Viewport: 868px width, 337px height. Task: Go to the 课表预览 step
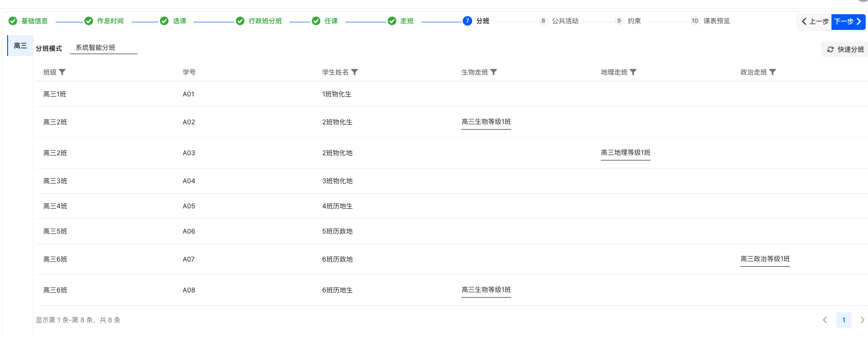click(716, 21)
